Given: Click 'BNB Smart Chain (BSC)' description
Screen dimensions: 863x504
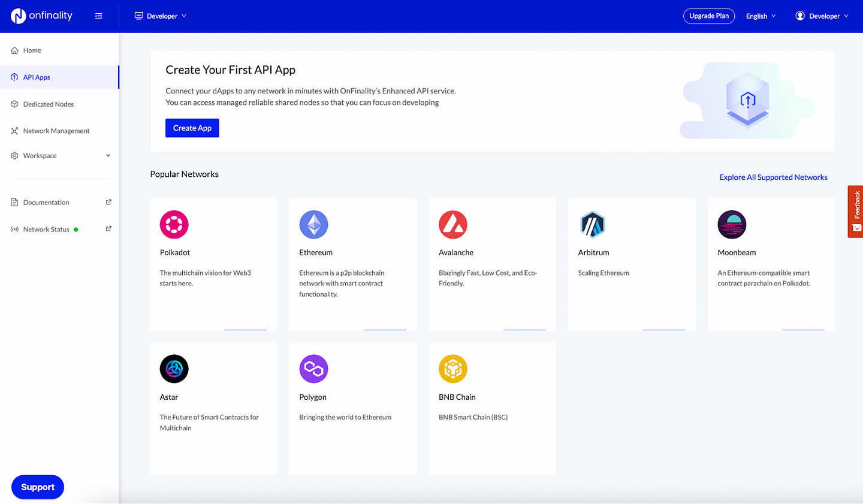Looking at the screenshot, I should pos(473,418).
